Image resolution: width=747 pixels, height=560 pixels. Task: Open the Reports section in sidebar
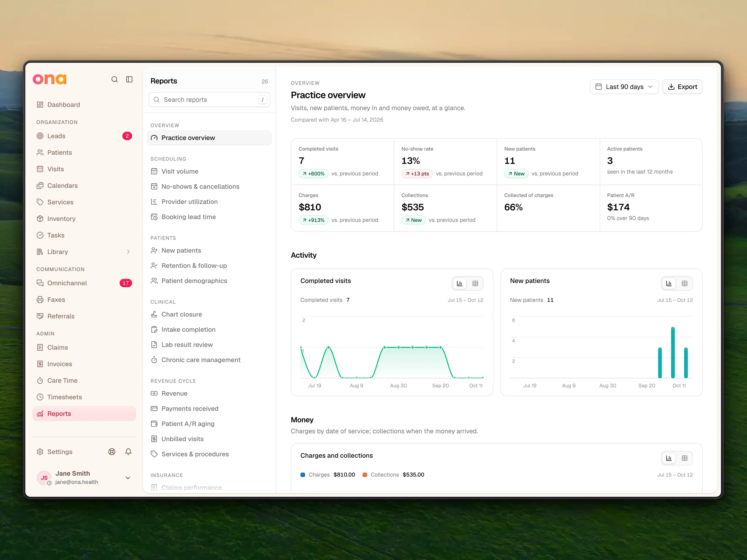click(x=84, y=414)
